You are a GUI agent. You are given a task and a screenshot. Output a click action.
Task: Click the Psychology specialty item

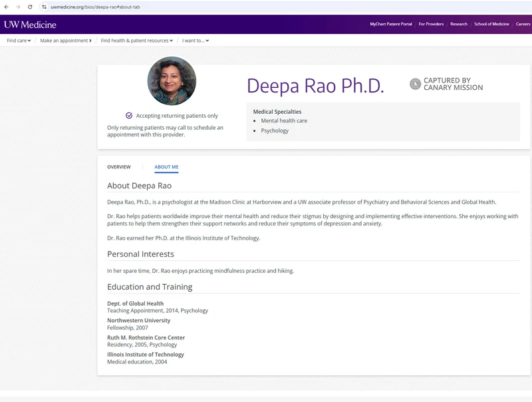(x=275, y=130)
